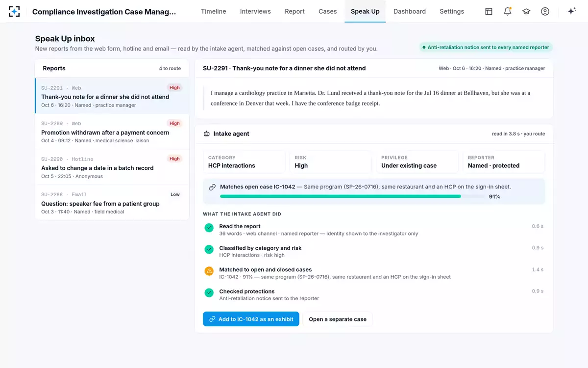Click the Risk High card
Viewport: 588px width, 368px height.
[x=331, y=162]
